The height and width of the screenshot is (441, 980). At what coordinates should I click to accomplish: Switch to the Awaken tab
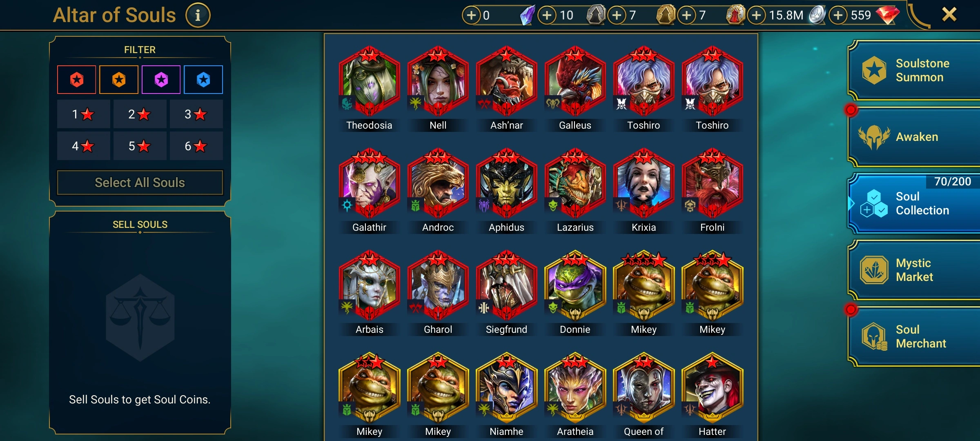pyautogui.click(x=915, y=137)
